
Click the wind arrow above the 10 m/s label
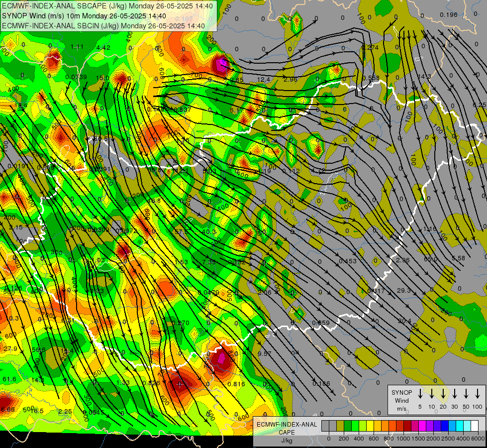tap(431, 394)
